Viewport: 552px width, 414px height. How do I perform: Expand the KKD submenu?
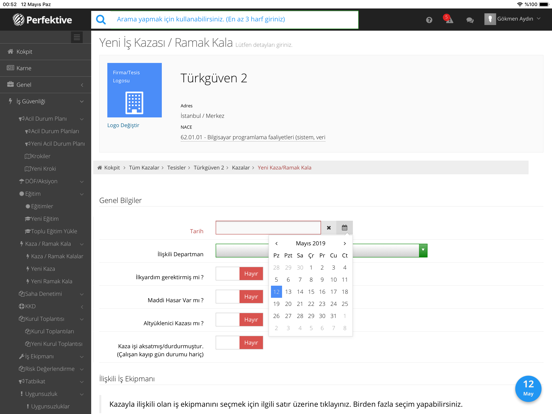[51, 306]
